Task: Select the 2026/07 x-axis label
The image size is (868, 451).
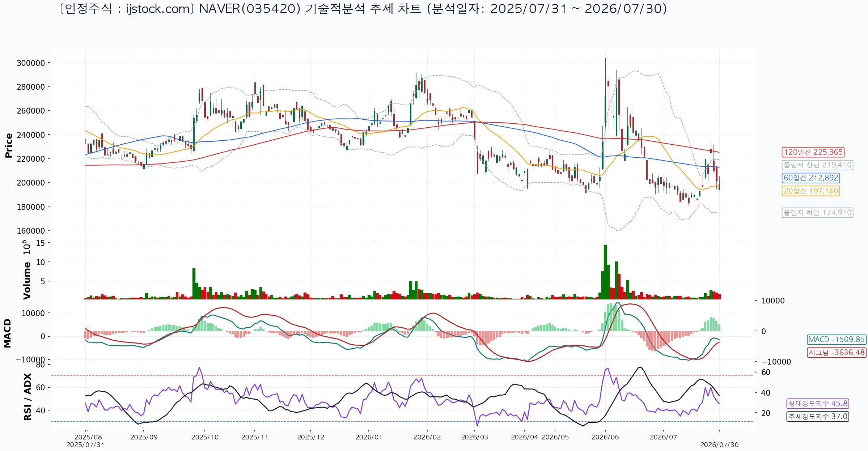Action: tap(664, 437)
